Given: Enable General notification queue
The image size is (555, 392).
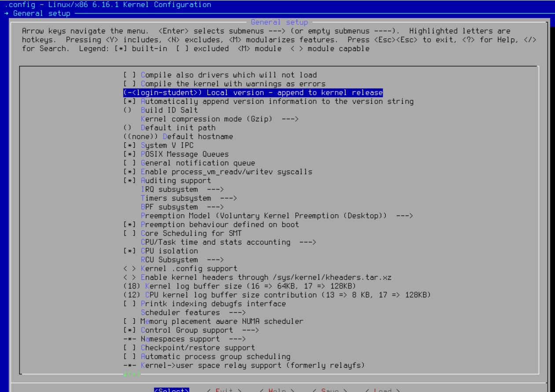Looking at the screenshot, I should [x=189, y=163].
